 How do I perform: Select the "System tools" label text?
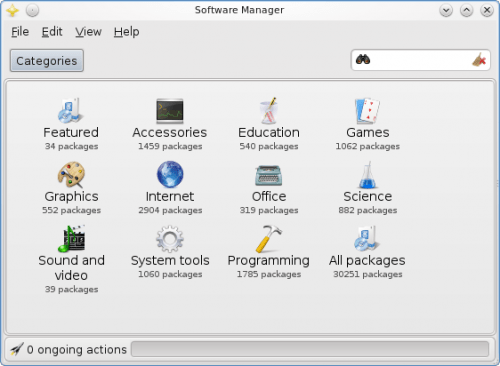click(170, 261)
